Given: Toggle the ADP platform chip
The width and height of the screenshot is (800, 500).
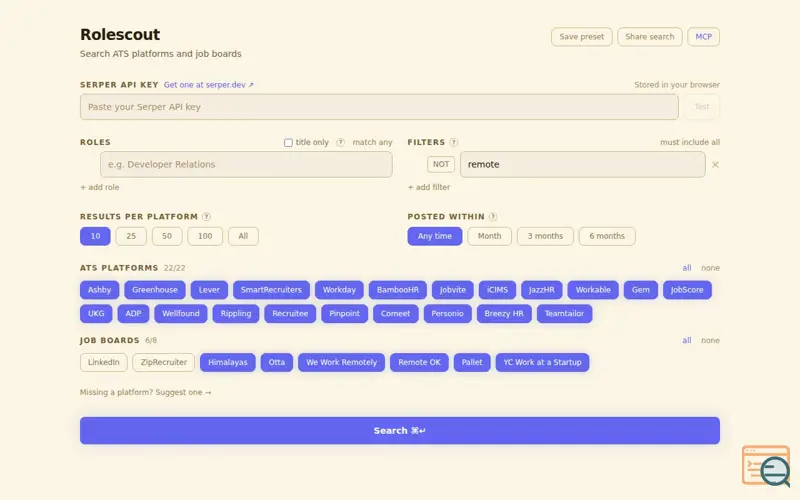Looking at the screenshot, I should click(x=133, y=314).
